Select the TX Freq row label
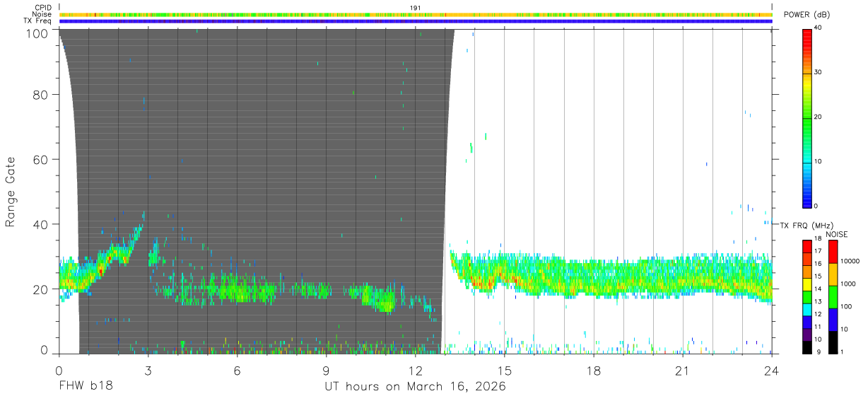 point(38,21)
